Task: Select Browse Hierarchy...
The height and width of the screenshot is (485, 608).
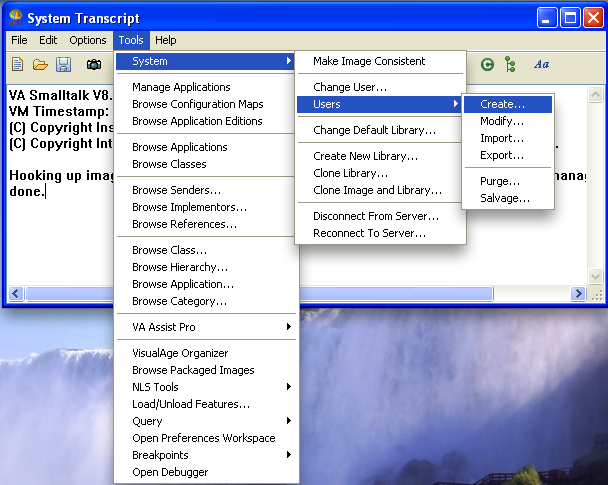Action: [206, 268]
